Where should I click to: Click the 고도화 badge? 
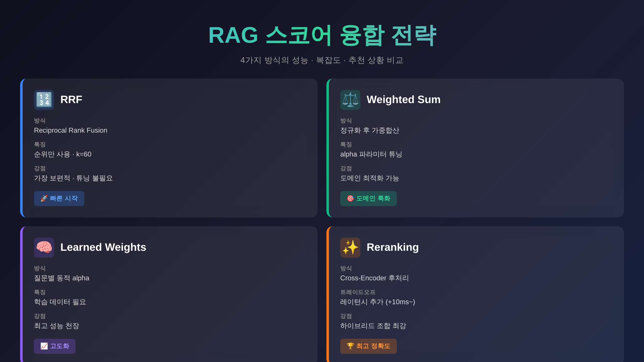[55, 346]
